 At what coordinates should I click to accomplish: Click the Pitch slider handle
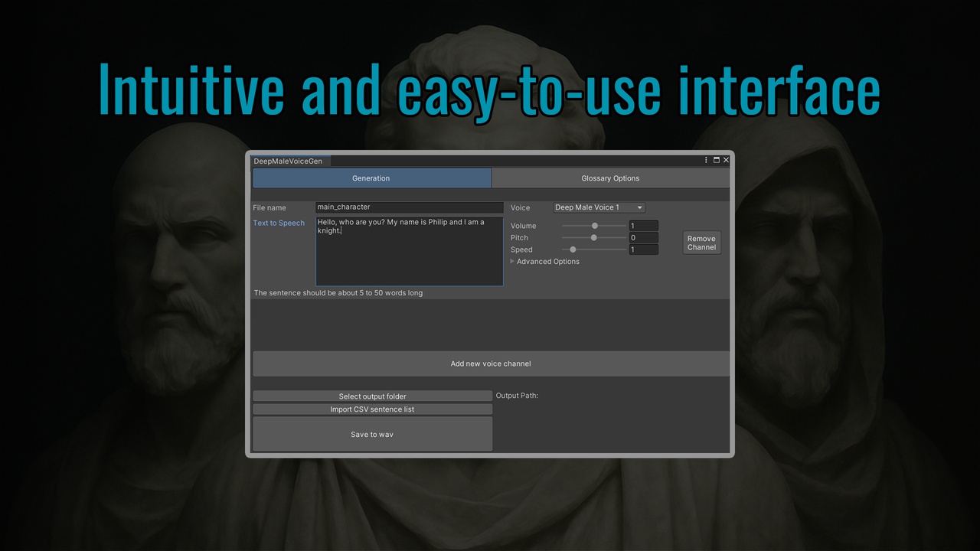click(x=593, y=238)
